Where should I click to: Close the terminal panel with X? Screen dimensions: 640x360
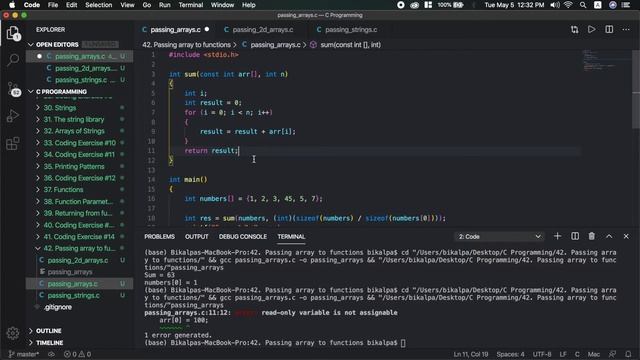point(626,236)
